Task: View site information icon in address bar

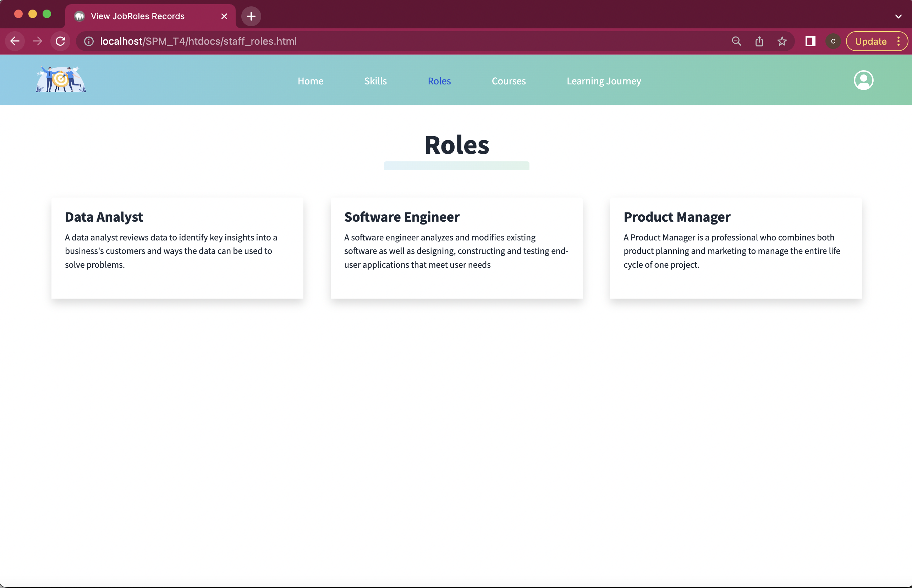Action: (89, 41)
